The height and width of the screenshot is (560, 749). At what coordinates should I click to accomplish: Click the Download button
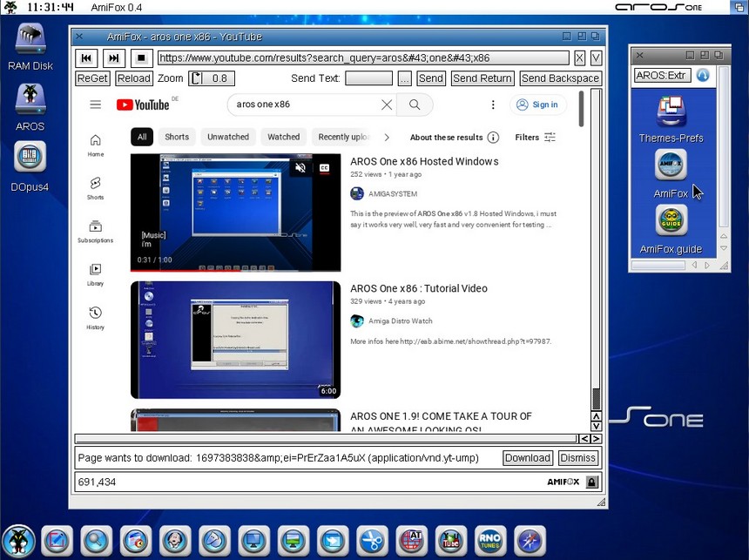coord(527,458)
